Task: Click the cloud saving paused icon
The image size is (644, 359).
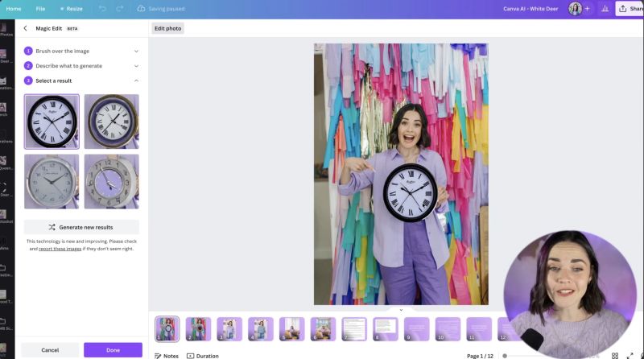Action: [x=141, y=9]
